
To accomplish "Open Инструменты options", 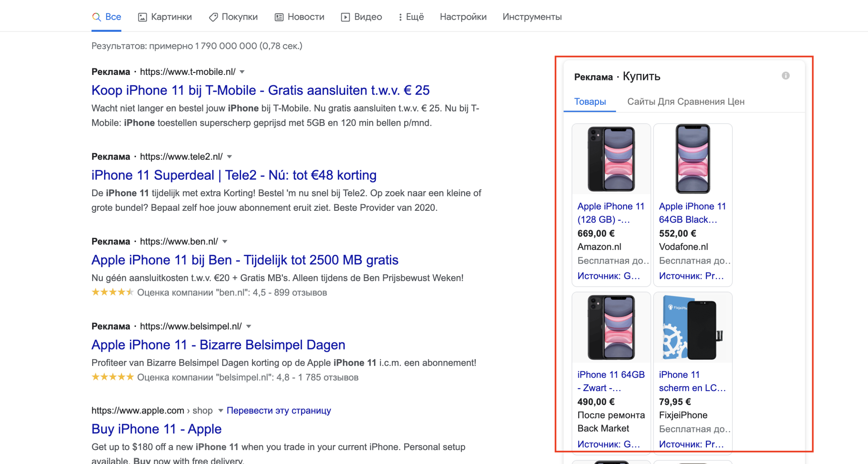I will pyautogui.click(x=532, y=17).
